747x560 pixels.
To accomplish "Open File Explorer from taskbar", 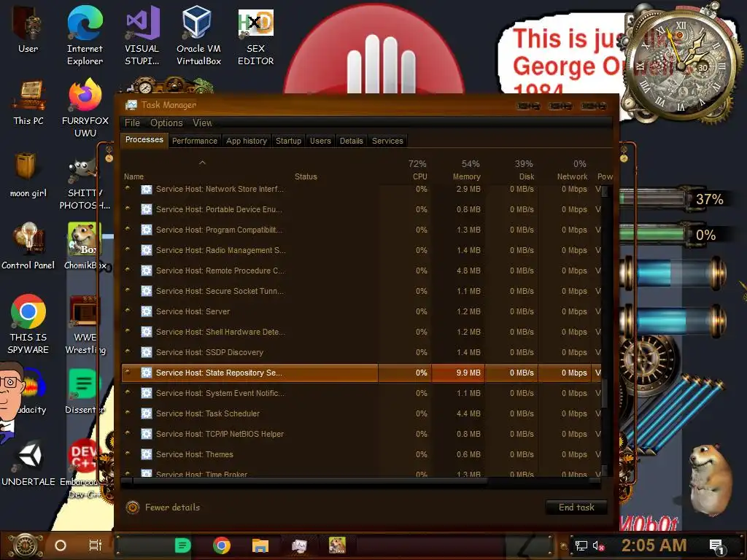I will tap(260, 545).
